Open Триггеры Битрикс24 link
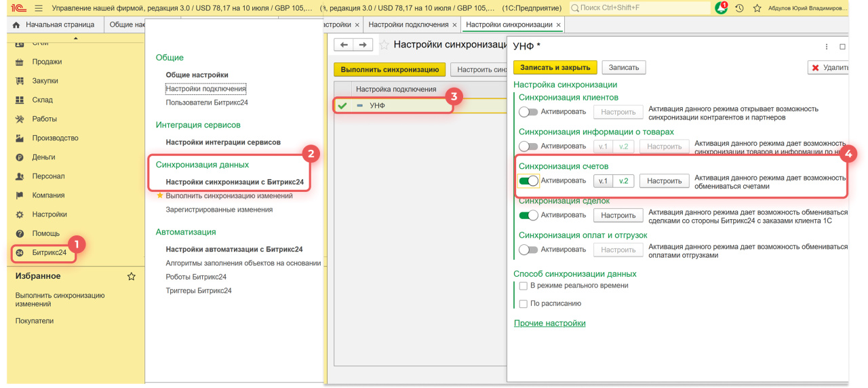The height and width of the screenshot is (388, 868). (x=199, y=290)
